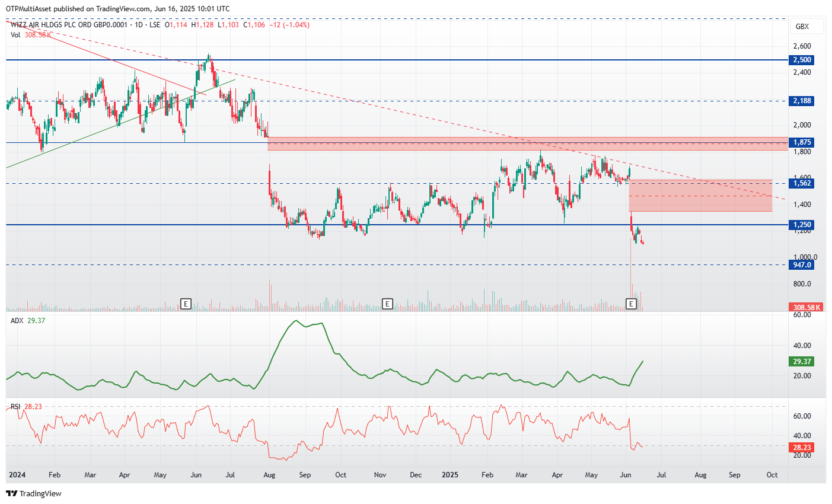Click the 2,600 tick on price axis
Screen dimensions: 832x504
[802, 46]
